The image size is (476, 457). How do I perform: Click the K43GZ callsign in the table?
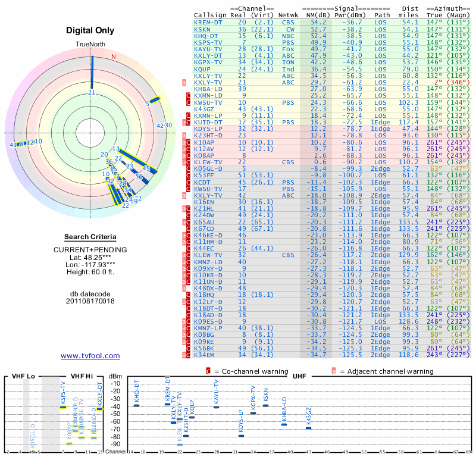pyautogui.click(x=204, y=109)
